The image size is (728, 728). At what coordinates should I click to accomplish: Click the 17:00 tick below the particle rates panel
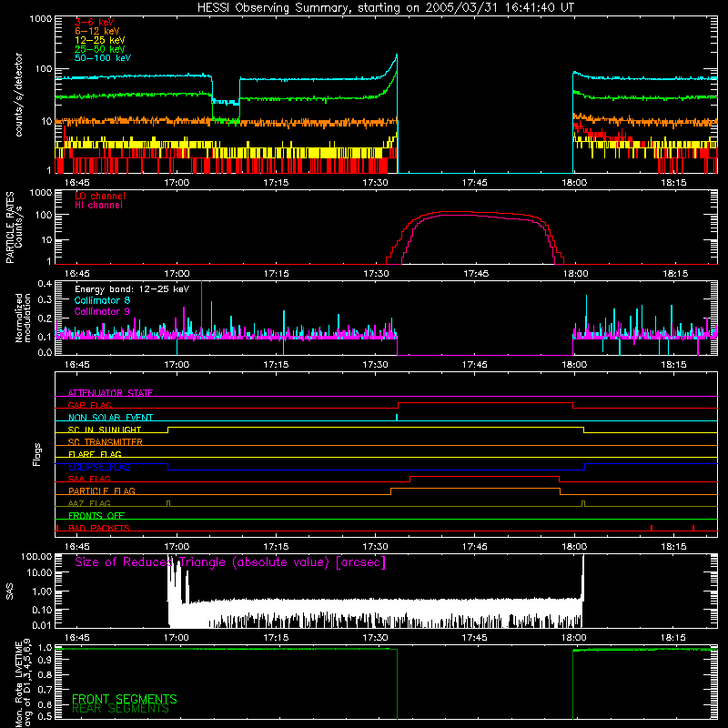pos(177,274)
